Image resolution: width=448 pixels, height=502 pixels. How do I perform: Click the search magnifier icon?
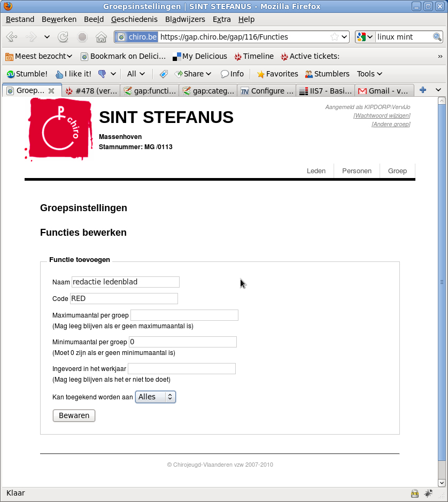tap(437, 37)
